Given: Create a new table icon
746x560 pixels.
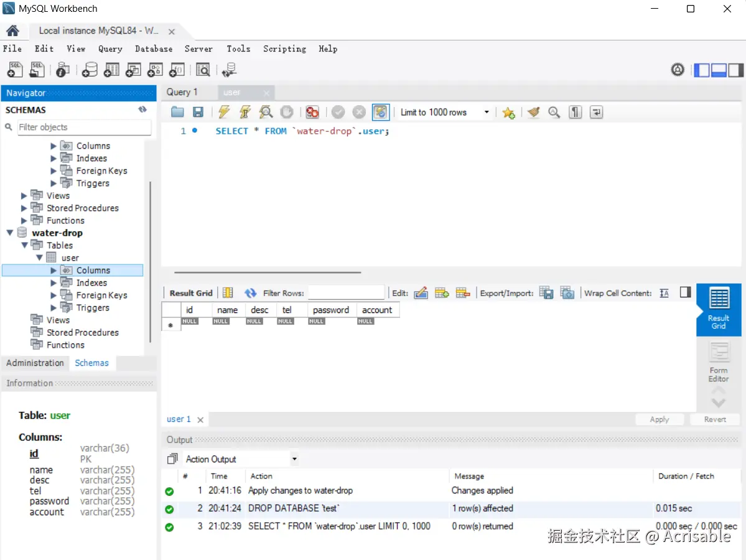Looking at the screenshot, I should pyautogui.click(x=111, y=70).
